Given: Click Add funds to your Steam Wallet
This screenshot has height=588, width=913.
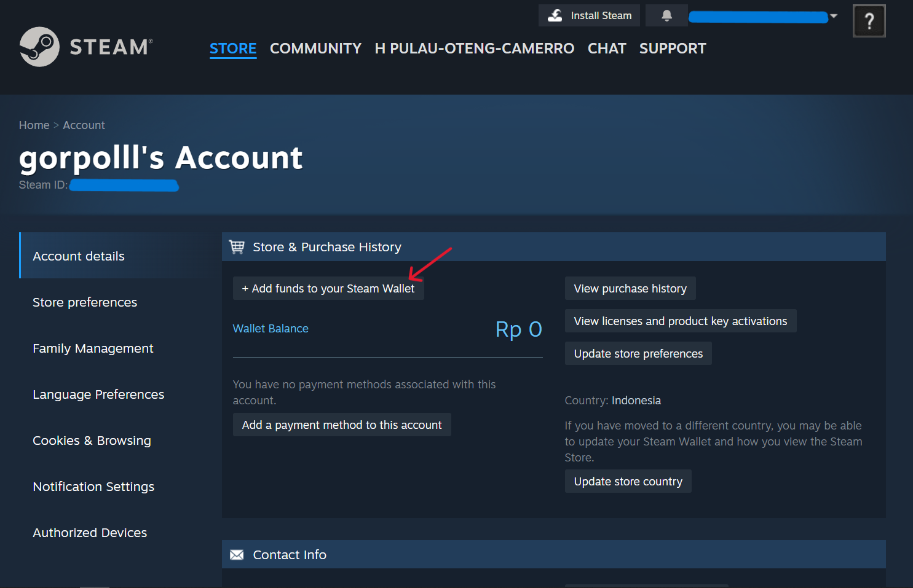Looking at the screenshot, I should 328,288.
